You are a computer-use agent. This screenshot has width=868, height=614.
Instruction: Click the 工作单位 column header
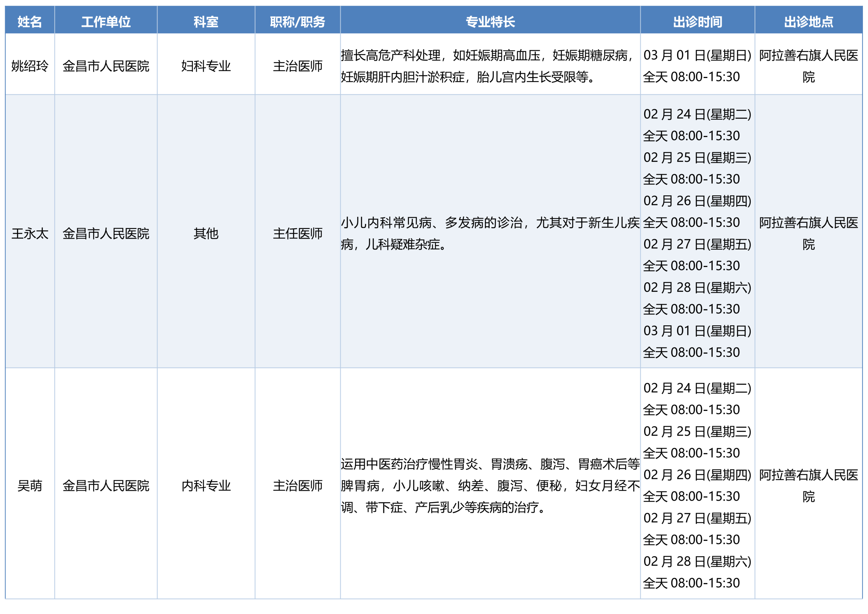(106, 22)
